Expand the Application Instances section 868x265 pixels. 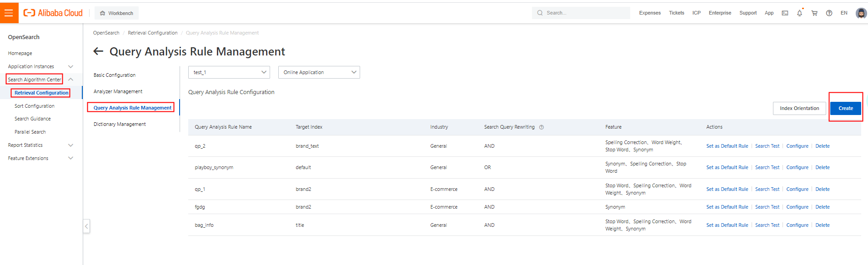click(70, 67)
